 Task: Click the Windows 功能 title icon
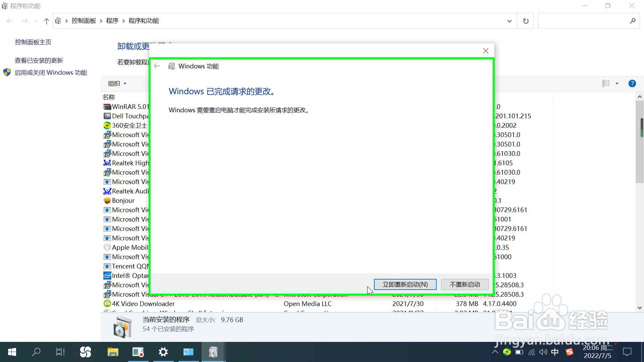(172, 66)
